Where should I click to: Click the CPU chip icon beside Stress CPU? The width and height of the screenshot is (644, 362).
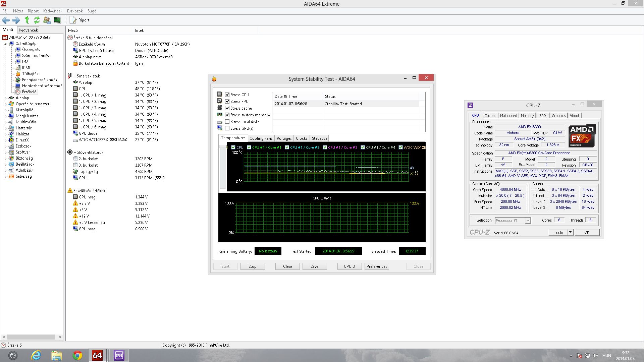[220, 95]
